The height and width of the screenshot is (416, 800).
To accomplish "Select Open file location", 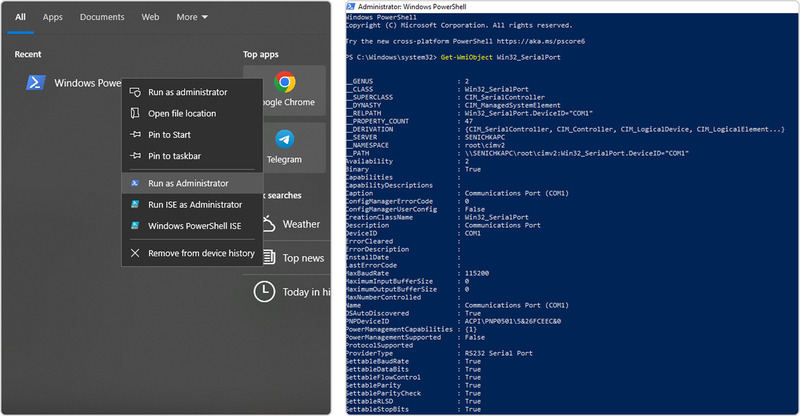I will [192, 113].
